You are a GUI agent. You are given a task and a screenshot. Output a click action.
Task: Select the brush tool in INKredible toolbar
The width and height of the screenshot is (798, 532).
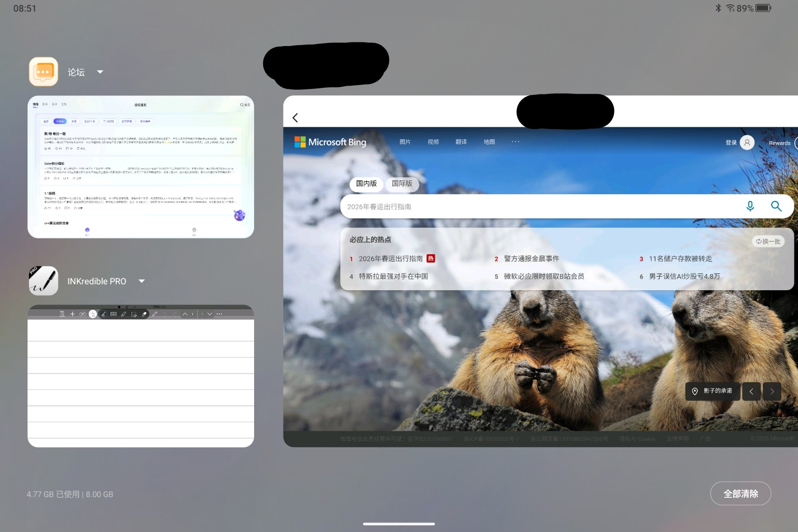coord(103,314)
